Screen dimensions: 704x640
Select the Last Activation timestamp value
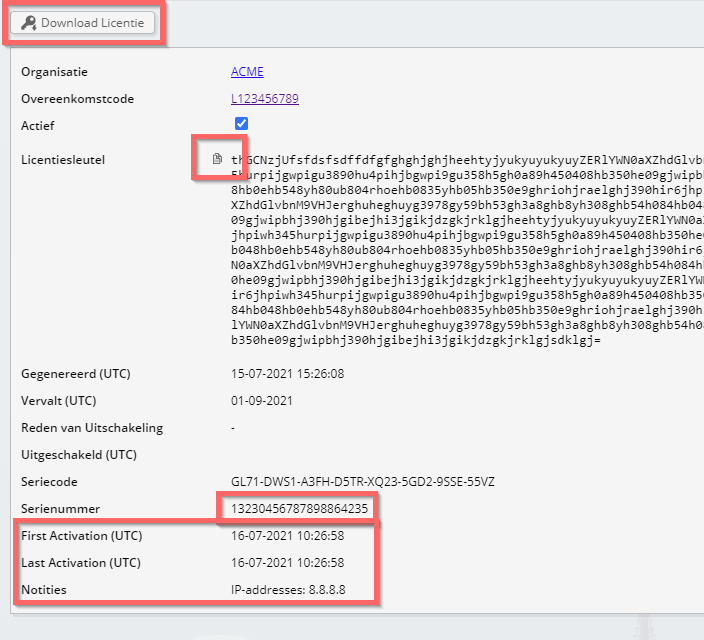tap(287, 563)
